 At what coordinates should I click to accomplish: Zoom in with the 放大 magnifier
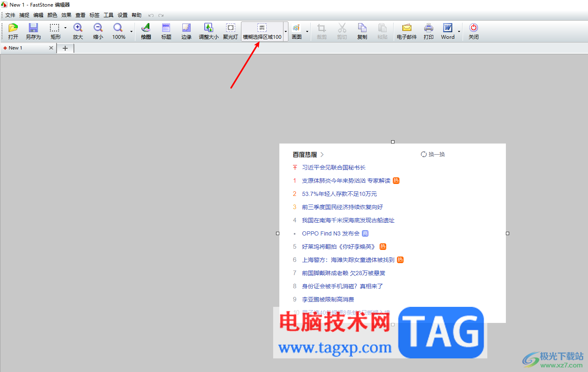(x=78, y=31)
